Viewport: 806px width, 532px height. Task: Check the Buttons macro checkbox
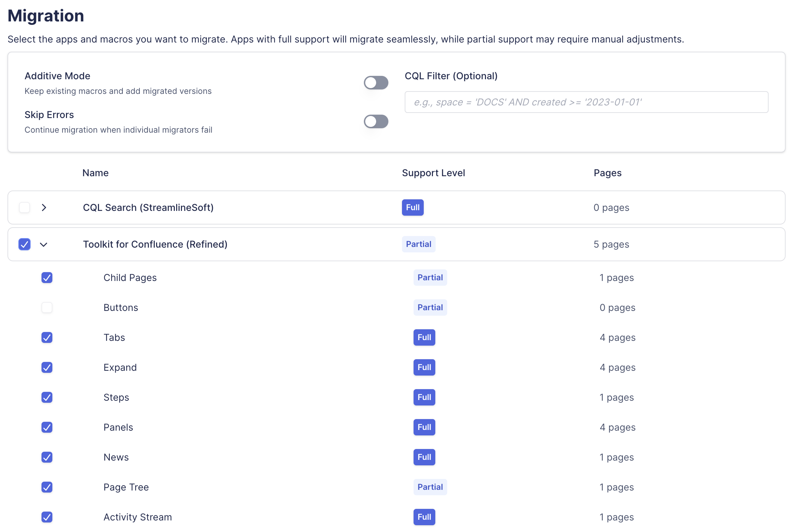(x=47, y=307)
